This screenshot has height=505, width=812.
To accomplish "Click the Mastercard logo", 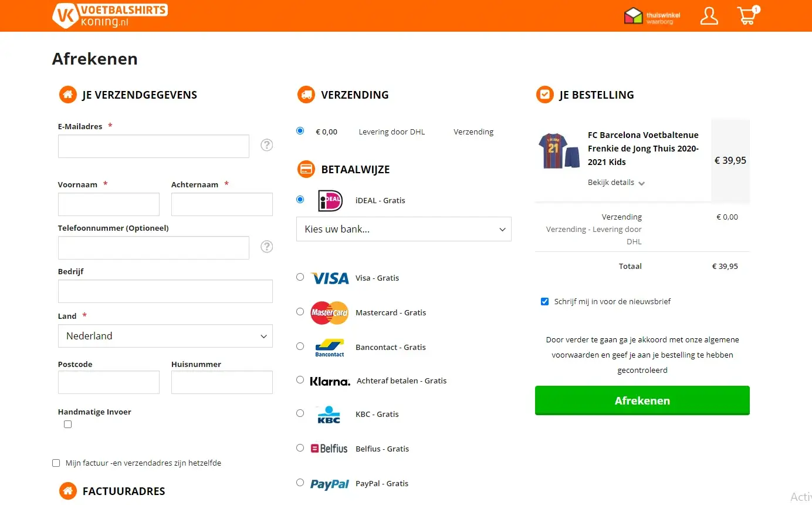I will (329, 312).
